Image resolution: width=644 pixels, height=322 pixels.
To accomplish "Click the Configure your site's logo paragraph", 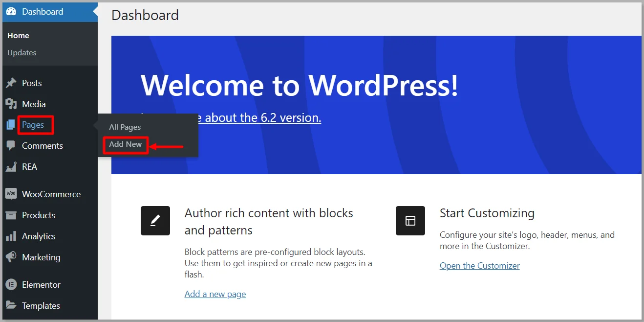I will point(527,241).
